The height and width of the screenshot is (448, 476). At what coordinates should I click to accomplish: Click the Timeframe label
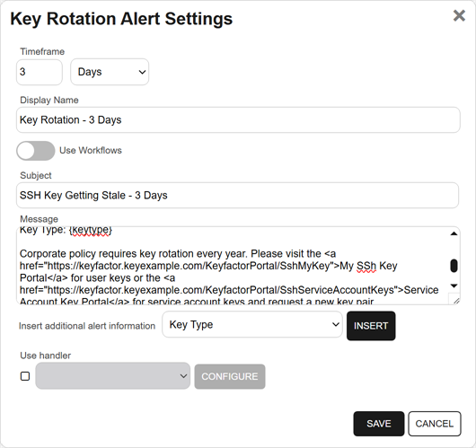coord(42,51)
